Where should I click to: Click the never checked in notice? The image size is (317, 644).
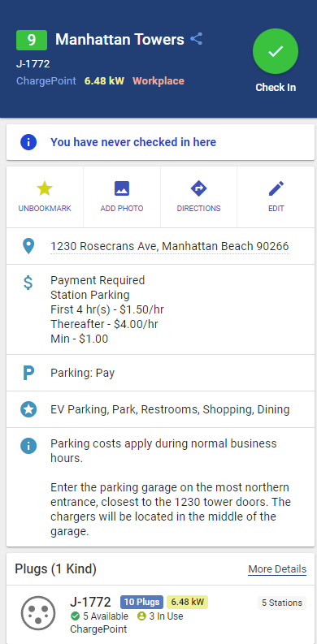[160, 142]
